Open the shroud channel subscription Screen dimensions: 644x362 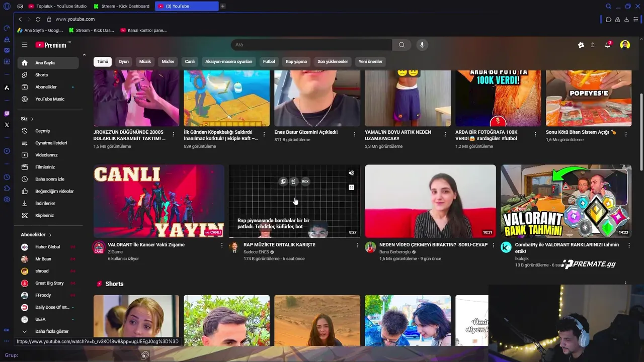tap(48, 271)
